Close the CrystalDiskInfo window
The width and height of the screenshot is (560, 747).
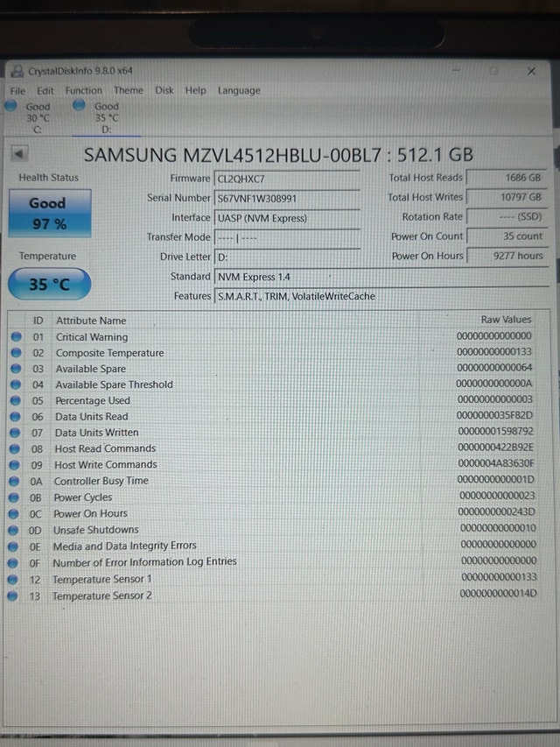pyautogui.click(x=531, y=72)
